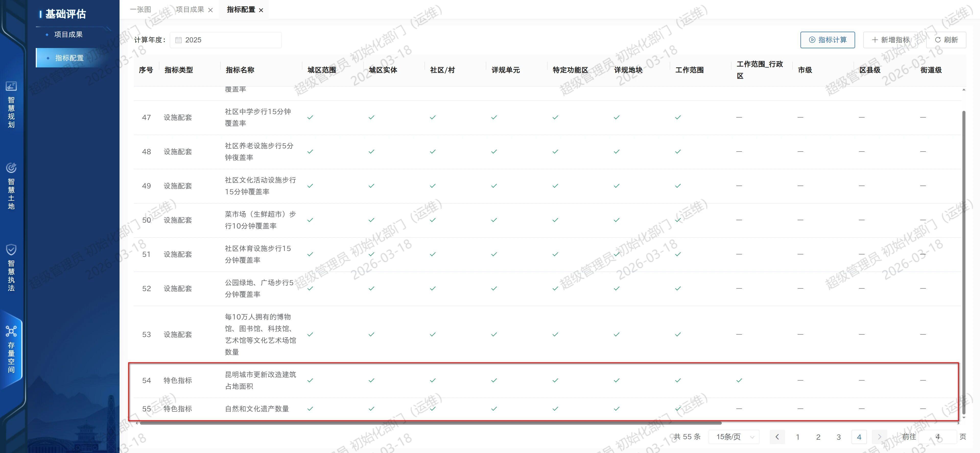Go to previous page arrow

[x=777, y=437]
